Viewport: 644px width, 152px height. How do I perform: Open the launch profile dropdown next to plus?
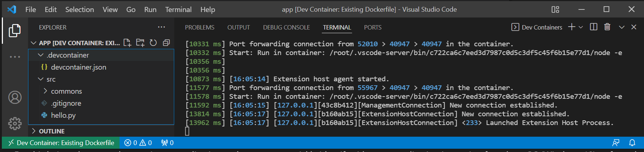coord(581,27)
